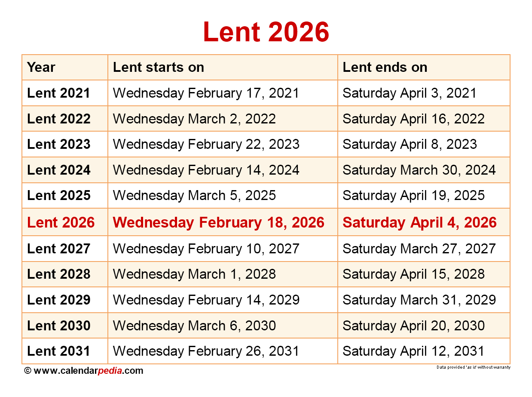Click the data provided as-is disclaimer text
Screen dimensions: 532x397
[474, 367]
